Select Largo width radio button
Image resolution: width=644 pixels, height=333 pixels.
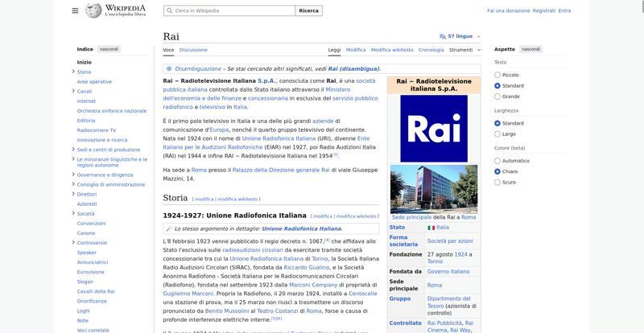497,134
